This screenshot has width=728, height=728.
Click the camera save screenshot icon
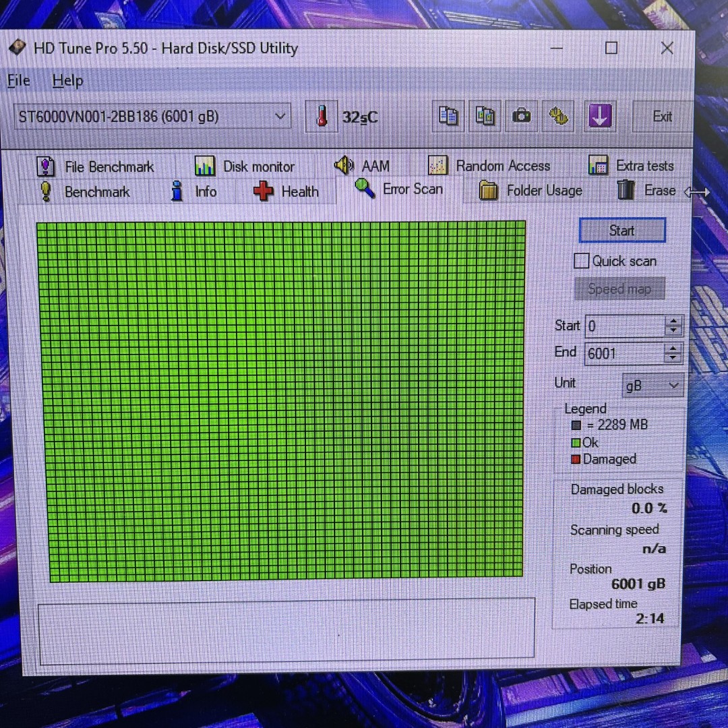coord(521,116)
